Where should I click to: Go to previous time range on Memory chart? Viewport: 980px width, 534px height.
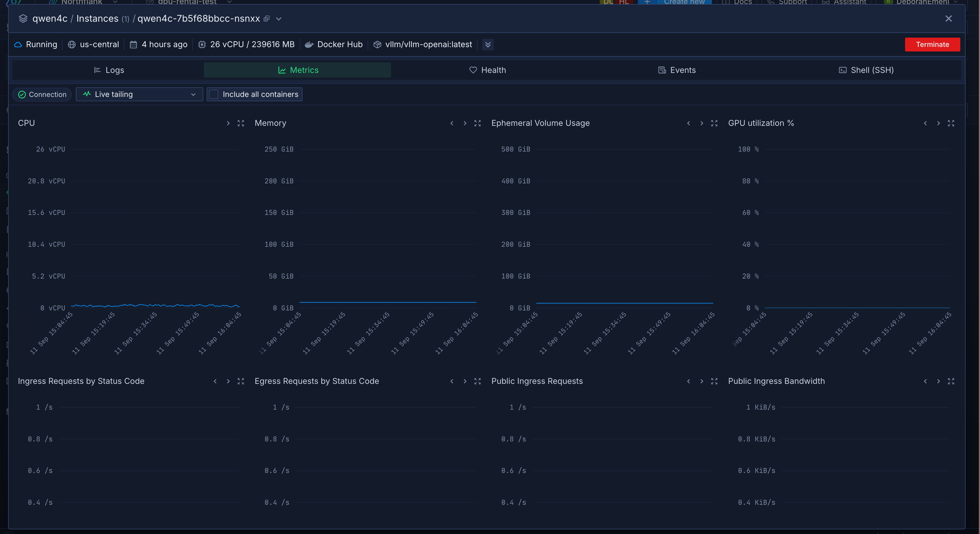(x=452, y=123)
